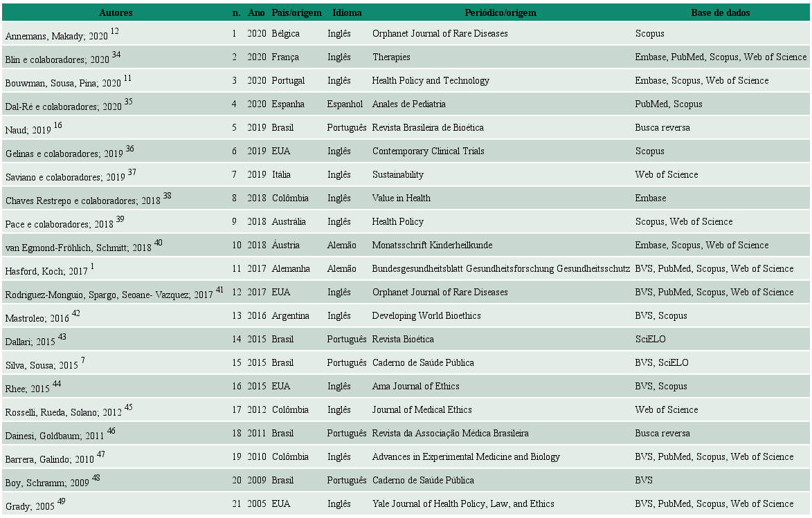Open reference 40 for van Egmond-Fröhlich, Schmitt
The height and width of the screenshot is (518, 812).
pos(158,243)
